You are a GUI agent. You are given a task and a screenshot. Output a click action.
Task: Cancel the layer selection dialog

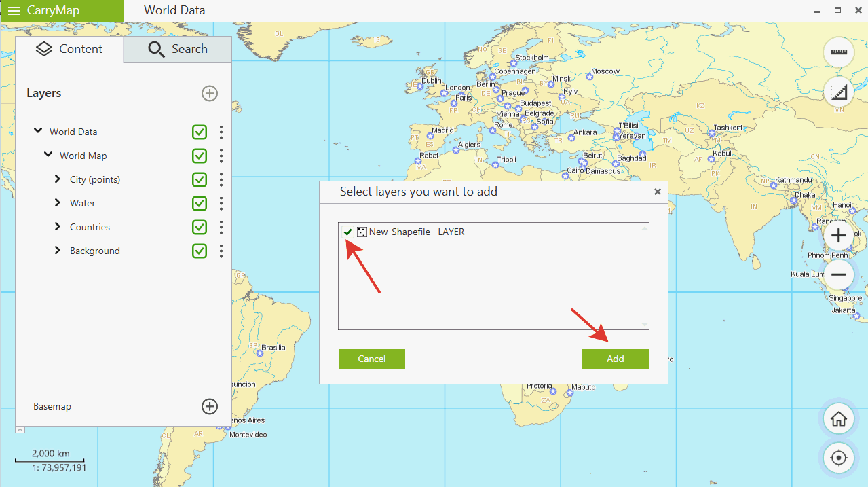[371, 359]
